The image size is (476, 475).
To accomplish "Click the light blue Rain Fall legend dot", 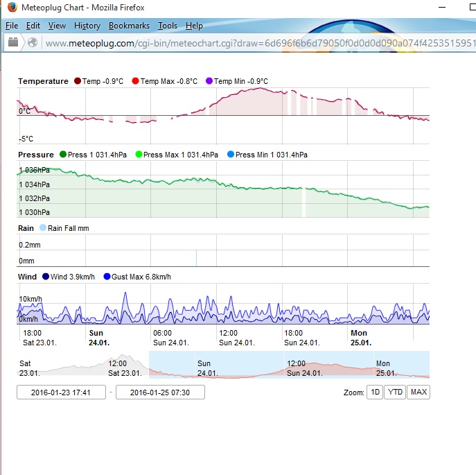I will pyautogui.click(x=43, y=228).
